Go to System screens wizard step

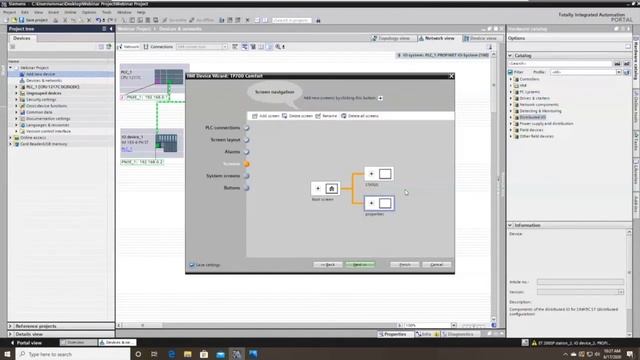click(227, 176)
